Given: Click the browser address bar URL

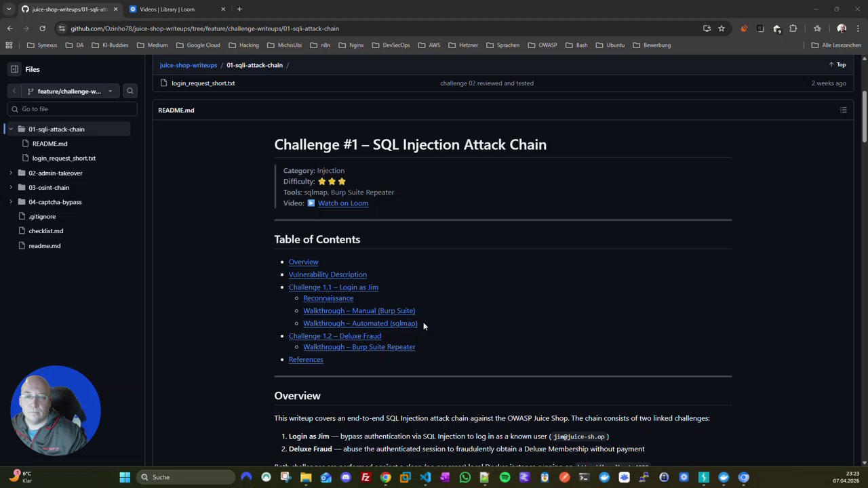Looking at the screenshot, I should pos(205,28).
